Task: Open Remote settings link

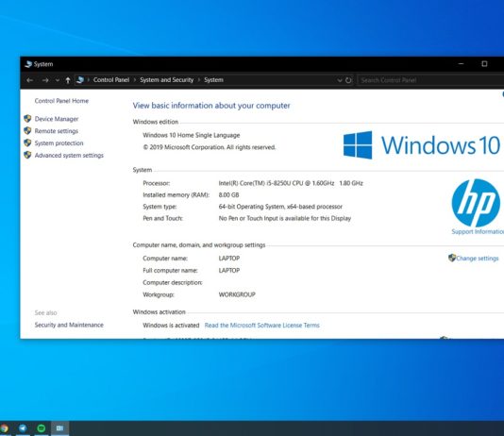Action: pos(57,131)
